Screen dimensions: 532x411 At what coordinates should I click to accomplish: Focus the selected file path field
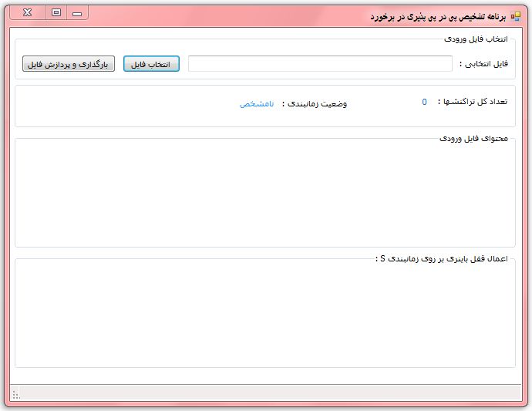[320, 64]
